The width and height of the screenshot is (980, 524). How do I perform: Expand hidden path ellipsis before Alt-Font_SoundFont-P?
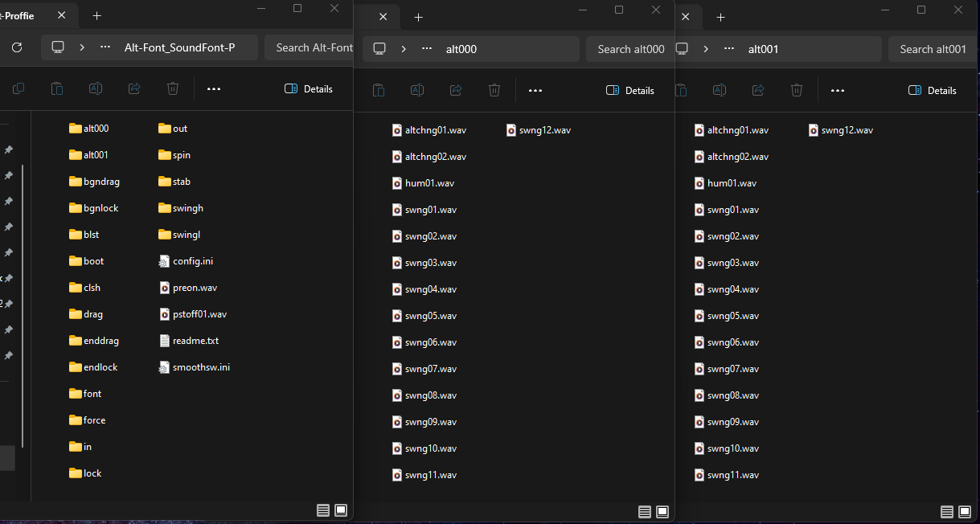point(105,47)
